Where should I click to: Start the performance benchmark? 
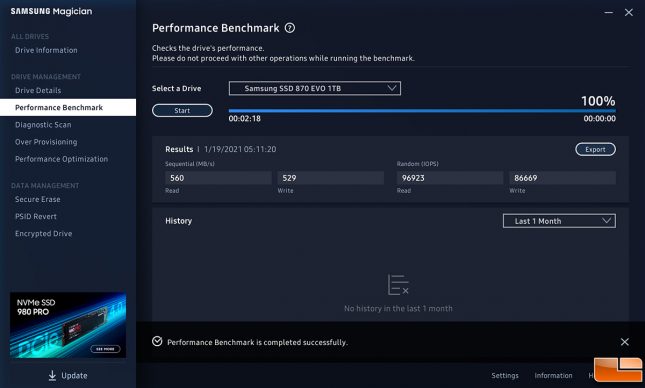click(x=182, y=110)
